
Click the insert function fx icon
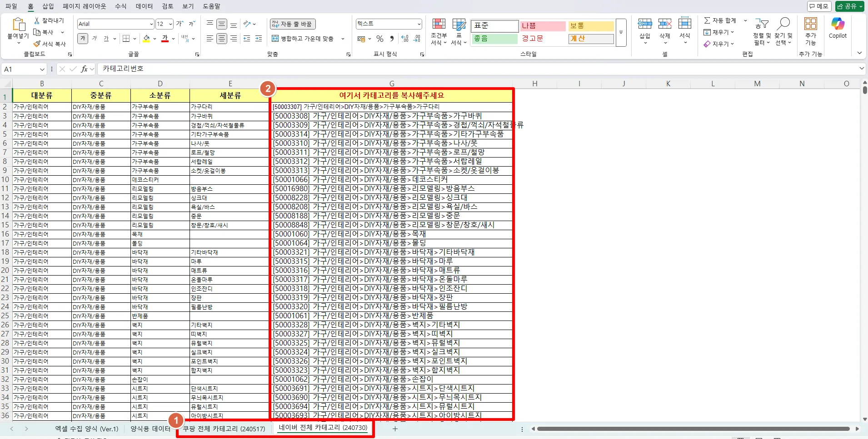click(x=84, y=69)
